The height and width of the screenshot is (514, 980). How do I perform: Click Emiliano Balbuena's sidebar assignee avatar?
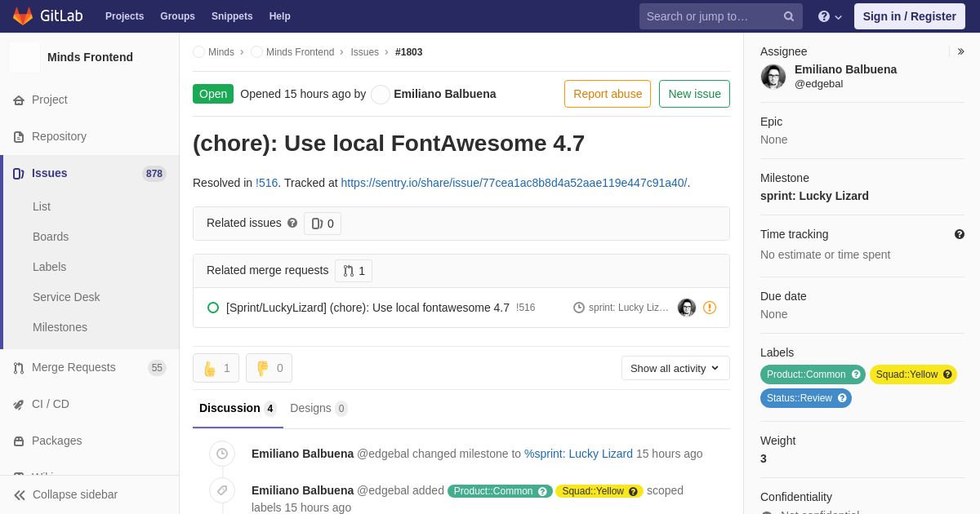point(773,77)
